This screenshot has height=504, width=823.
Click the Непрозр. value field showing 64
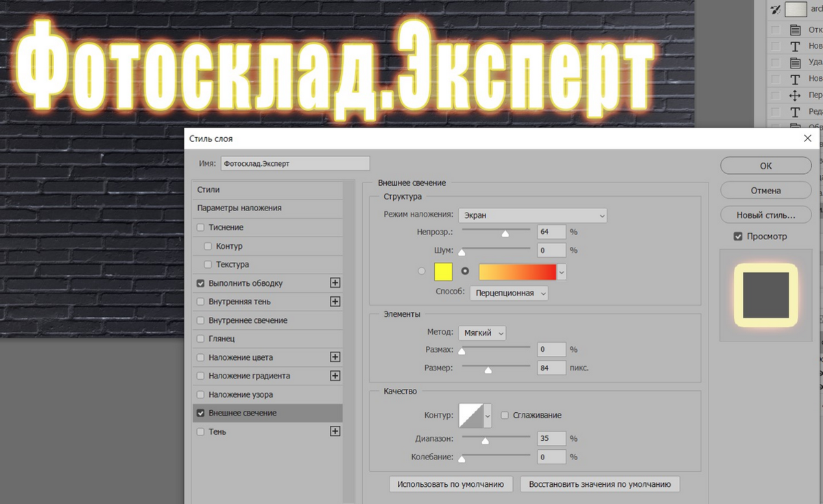pos(551,232)
